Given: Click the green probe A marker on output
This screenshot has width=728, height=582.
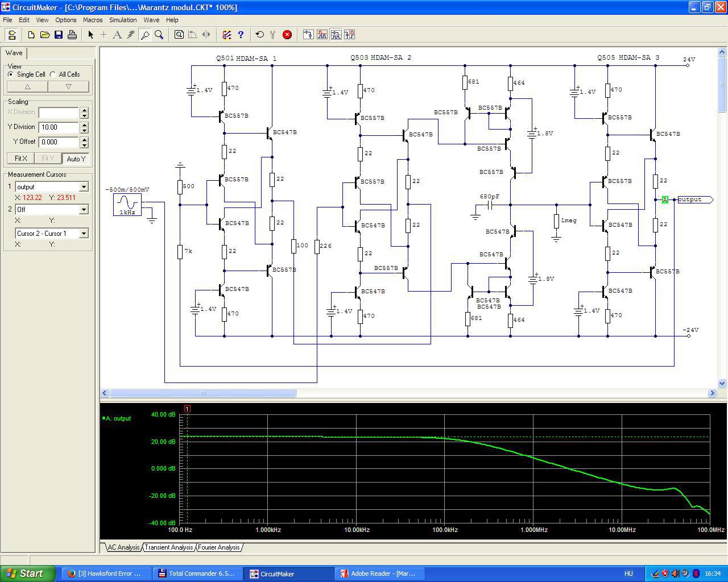Looking at the screenshot, I should point(665,199).
